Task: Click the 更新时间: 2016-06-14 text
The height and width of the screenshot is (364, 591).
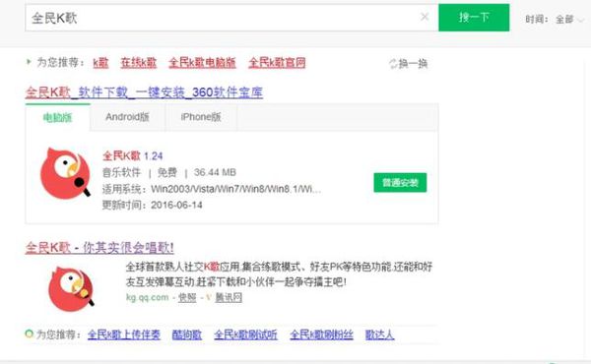Action: (153, 206)
